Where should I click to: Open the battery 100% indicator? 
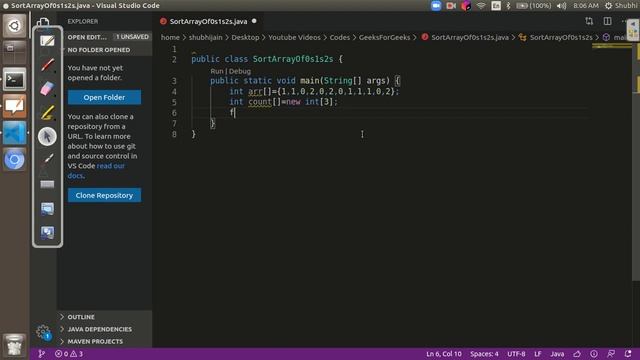(533, 6)
